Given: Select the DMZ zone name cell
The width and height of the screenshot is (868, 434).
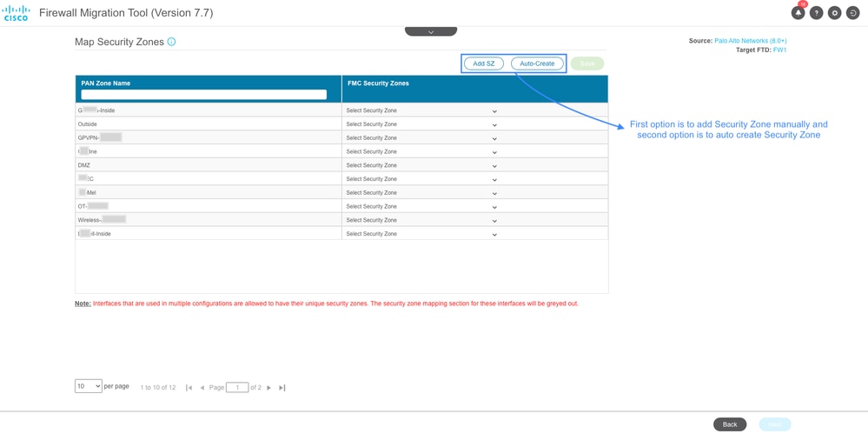Looking at the screenshot, I should 209,165.
